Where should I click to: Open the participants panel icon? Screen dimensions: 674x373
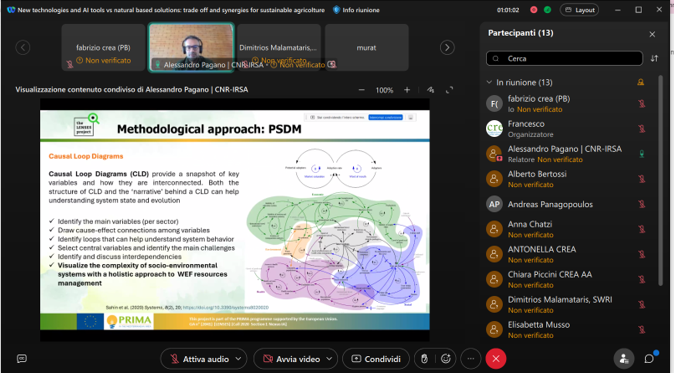624,358
